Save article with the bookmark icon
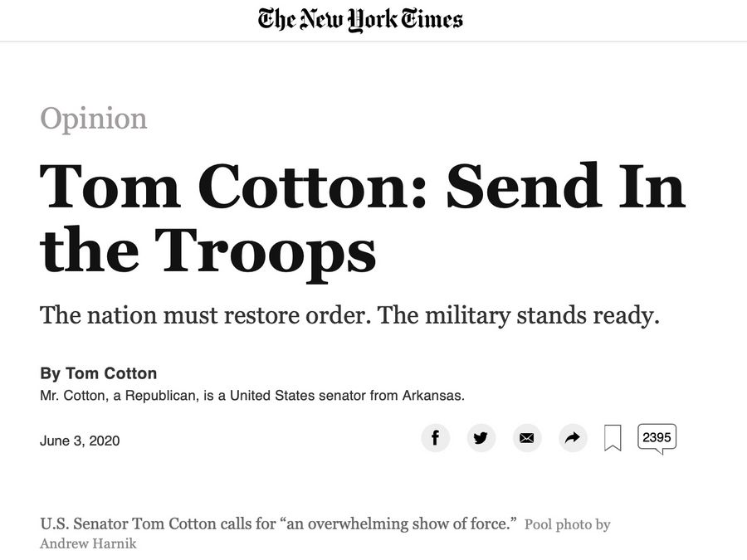The height and width of the screenshot is (560, 747). tap(613, 438)
